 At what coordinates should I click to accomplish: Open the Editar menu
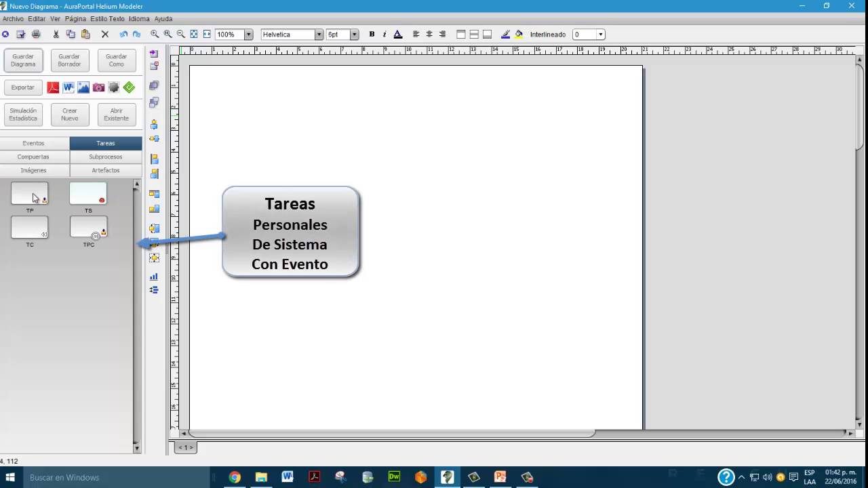37,19
